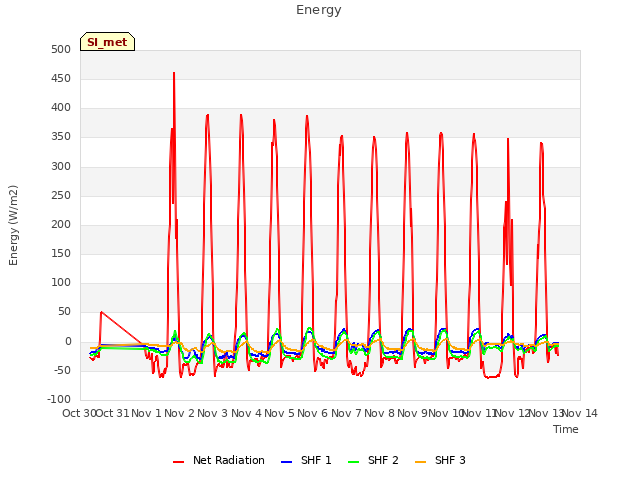
Task: Click the 100 y-axis tick label
Action: 61,282
